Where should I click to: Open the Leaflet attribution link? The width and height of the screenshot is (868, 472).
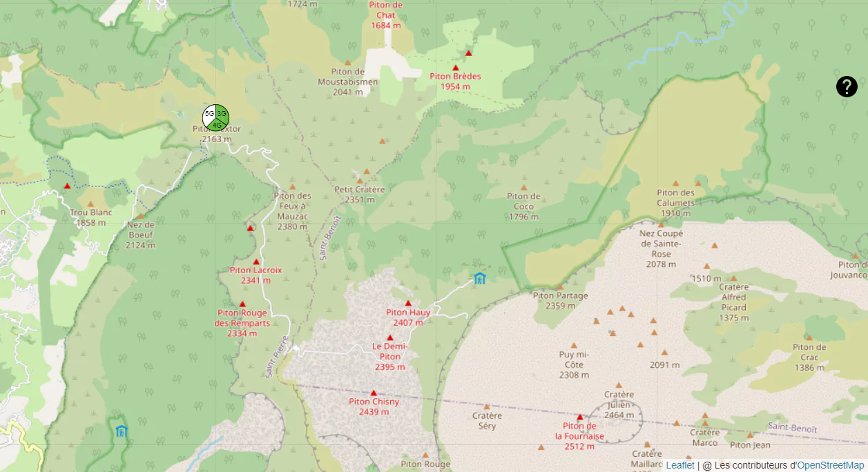click(680, 465)
